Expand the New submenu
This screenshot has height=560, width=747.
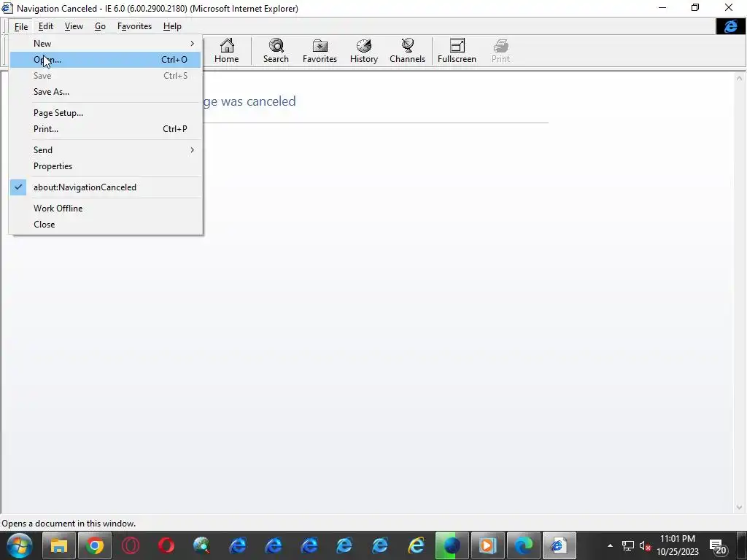click(105, 43)
